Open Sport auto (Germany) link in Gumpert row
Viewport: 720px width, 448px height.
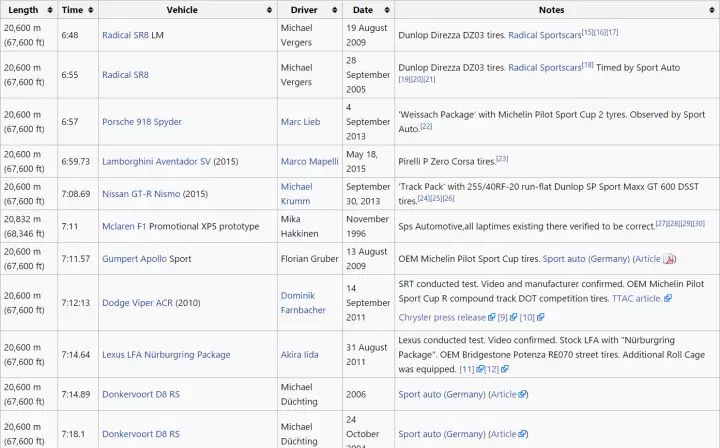(586, 259)
